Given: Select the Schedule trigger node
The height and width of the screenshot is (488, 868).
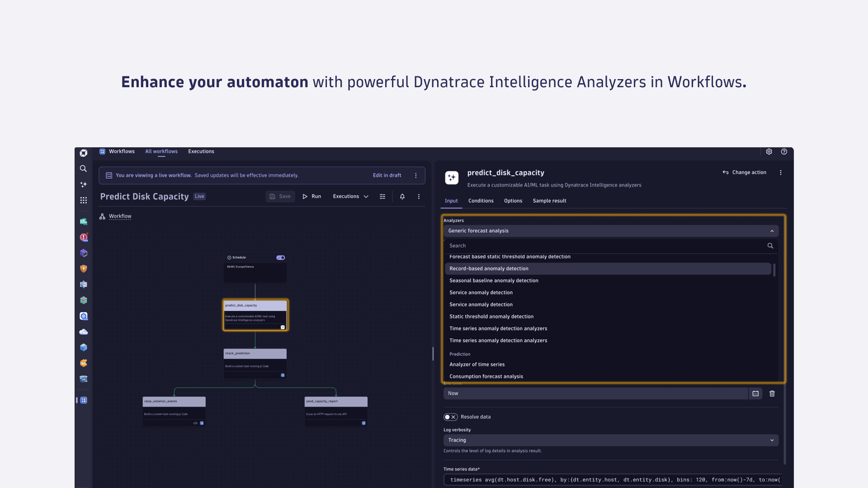Looking at the screenshot, I should pos(255,267).
